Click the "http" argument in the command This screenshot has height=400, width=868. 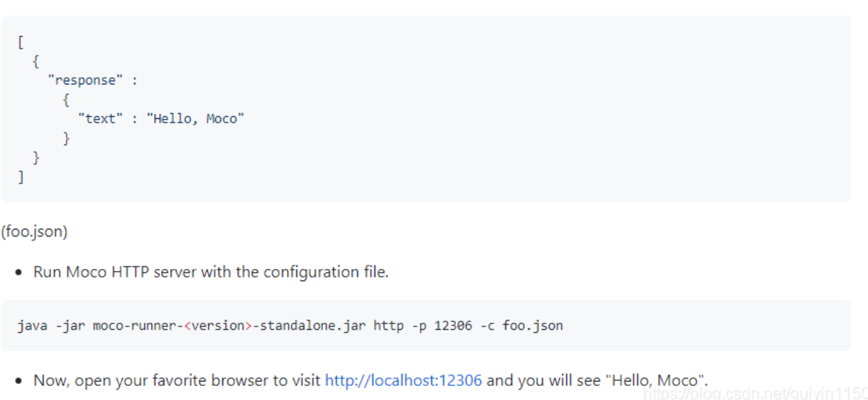[389, 326]
